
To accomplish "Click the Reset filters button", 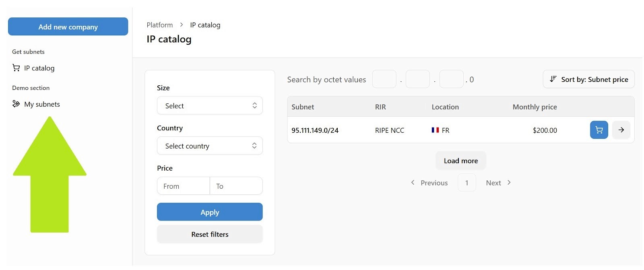I will [x=210, y=234].
